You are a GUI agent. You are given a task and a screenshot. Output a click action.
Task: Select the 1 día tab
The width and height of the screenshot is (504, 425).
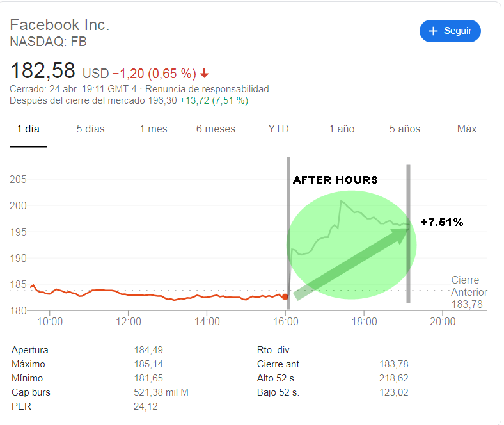pyautogui.click(x=28, y=129)
